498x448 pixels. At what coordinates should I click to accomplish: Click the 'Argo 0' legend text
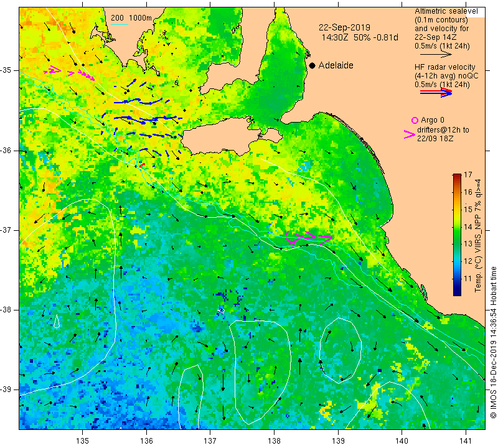pos(432,120)
